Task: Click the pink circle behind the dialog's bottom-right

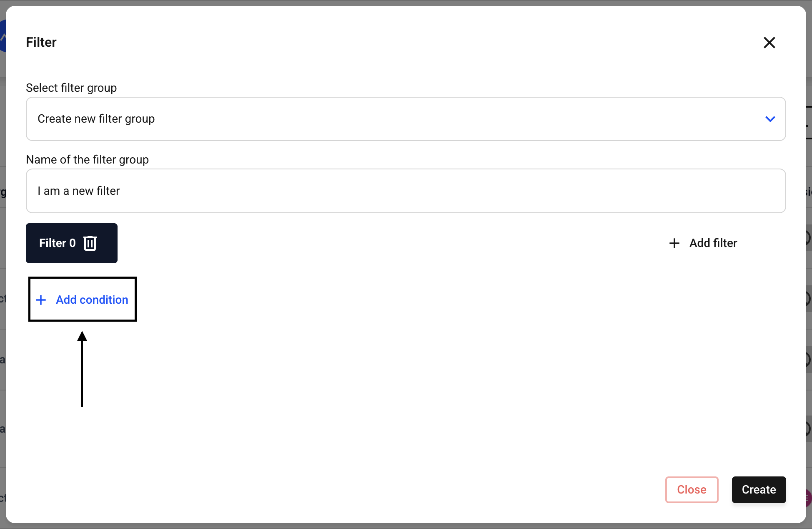Action: click(x=808, y=498)
